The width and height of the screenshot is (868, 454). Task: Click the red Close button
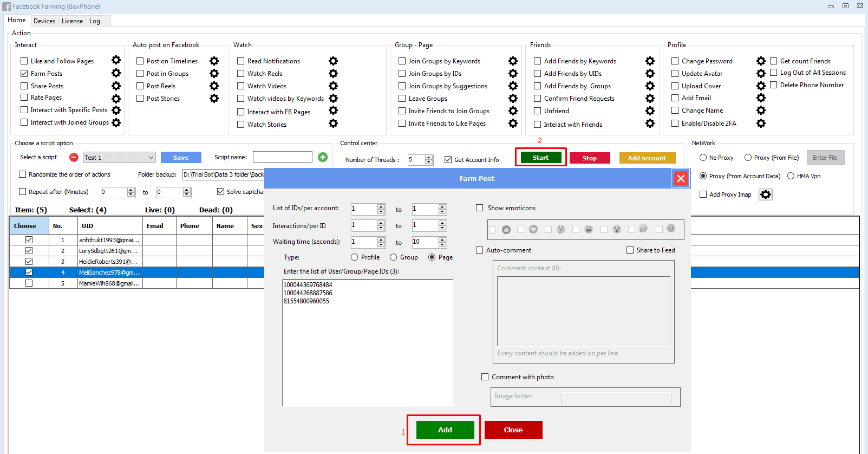(513, 430)
